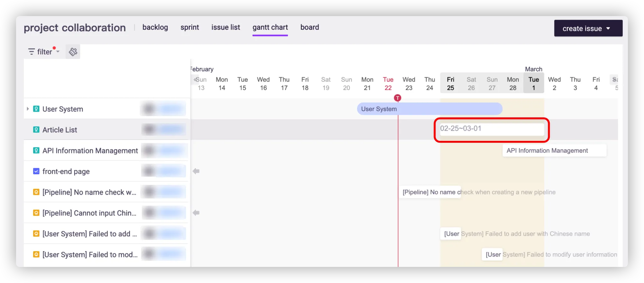
Task: Expand the User System tree row
Action: tap(28, 109)
